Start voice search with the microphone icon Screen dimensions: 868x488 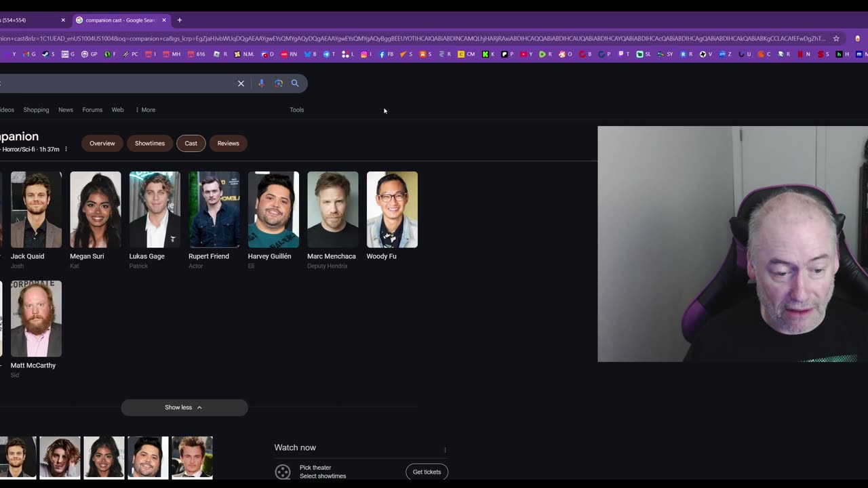[261, 83]
